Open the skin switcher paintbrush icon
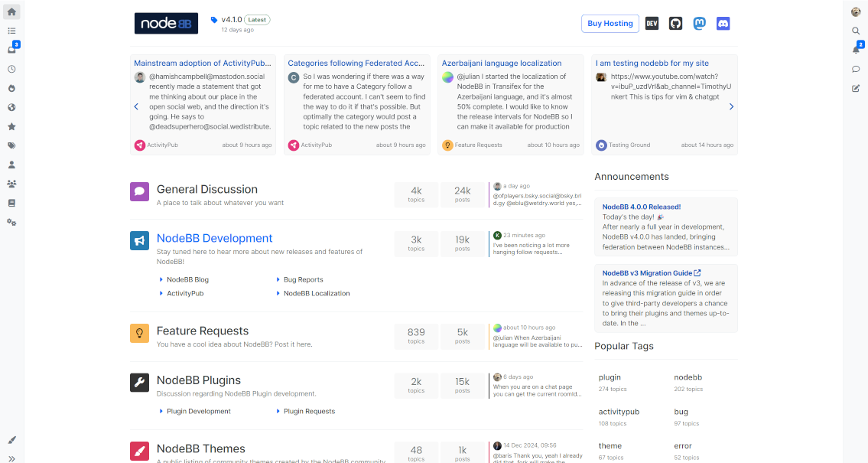This screenshot has height=463, width=868. 11,440
